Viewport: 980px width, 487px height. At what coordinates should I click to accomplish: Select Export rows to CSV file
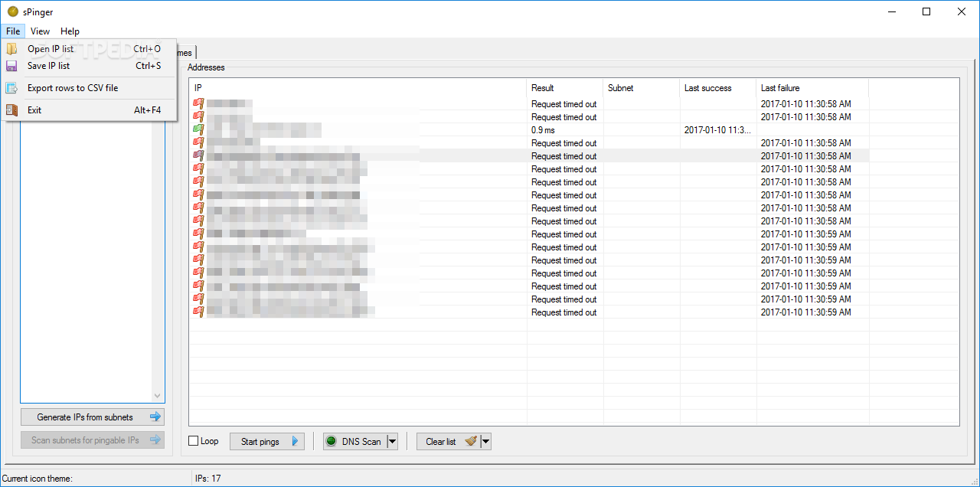[x=90, y=88]
